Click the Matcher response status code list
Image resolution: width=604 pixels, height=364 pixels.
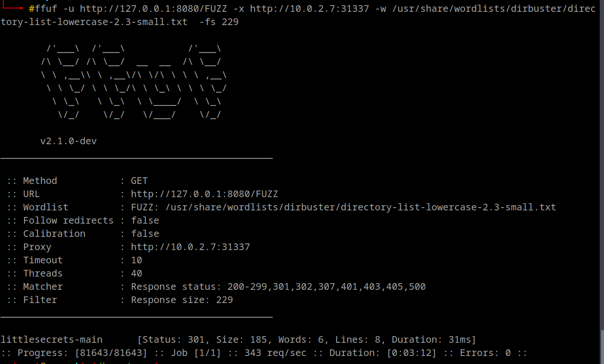(326, 286)
